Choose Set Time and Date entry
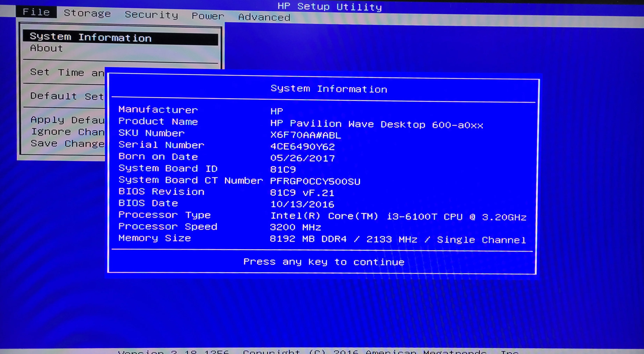Screen dimensions: 644x354 (67, 72)
